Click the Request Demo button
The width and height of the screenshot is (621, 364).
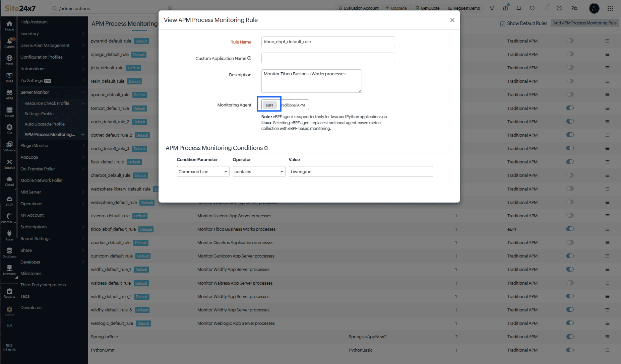pyautogui.click(x=464, y=8)
